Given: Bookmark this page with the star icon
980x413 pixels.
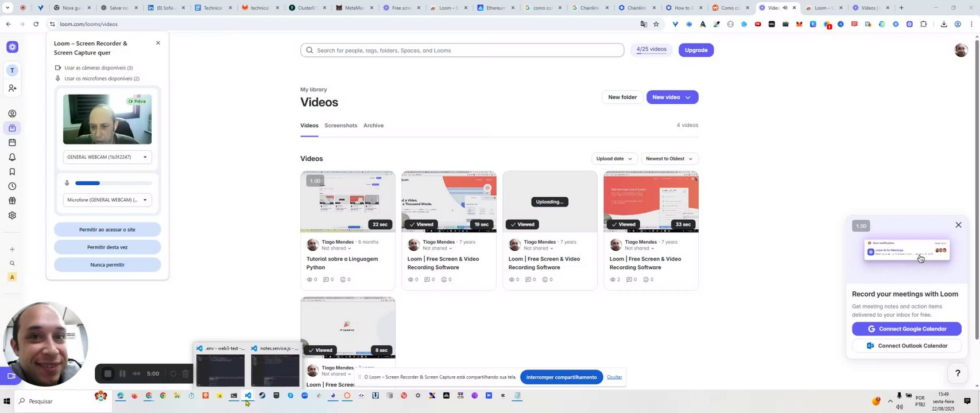Looking at the screenshot, I should [x=656, y=24].
